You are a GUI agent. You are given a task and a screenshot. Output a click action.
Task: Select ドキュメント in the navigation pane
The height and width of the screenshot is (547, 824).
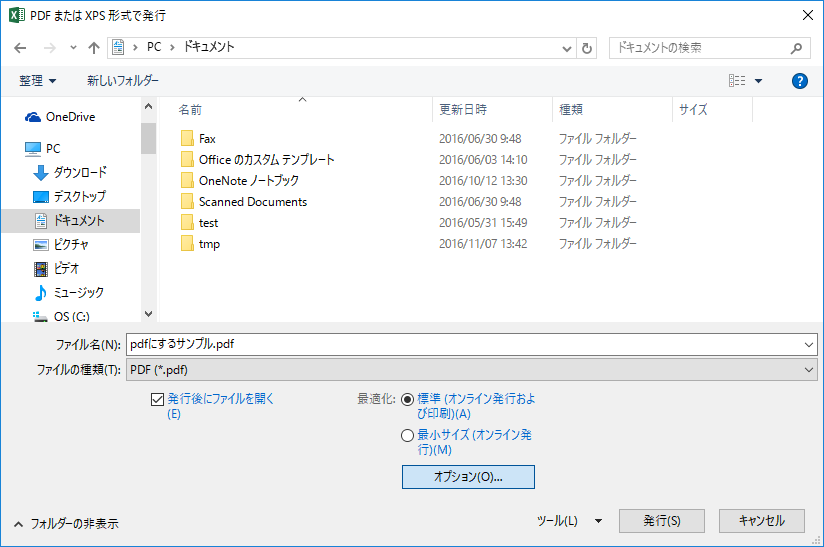point(70,221)
